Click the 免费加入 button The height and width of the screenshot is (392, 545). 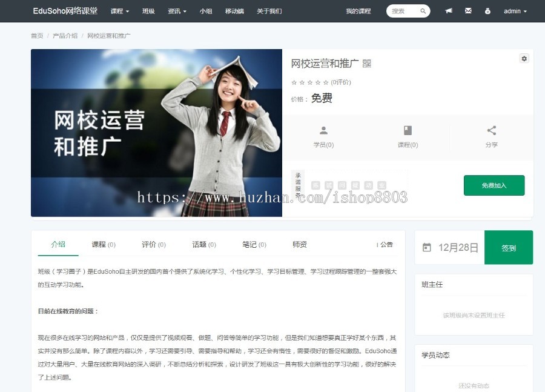pos(494,185)
